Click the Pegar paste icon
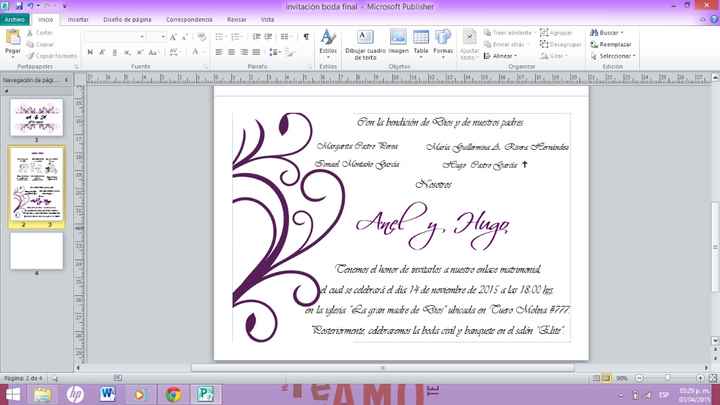Screen dimensions: 720x405 [x=13, y=38]
